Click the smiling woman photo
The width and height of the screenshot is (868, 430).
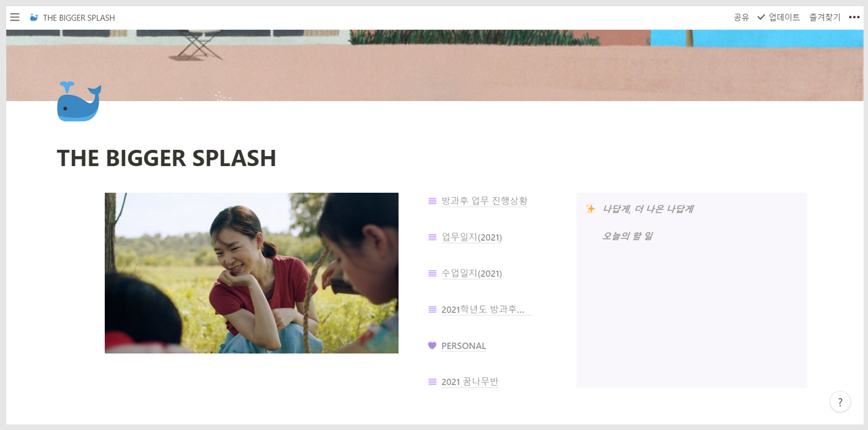click(252, 273)
